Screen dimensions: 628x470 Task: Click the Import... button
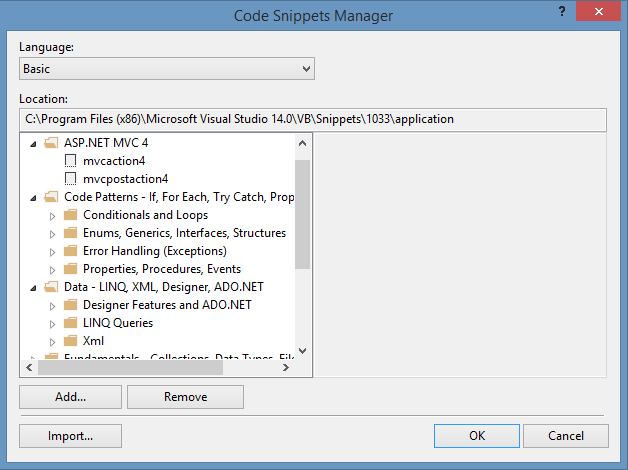click(70, 435)
